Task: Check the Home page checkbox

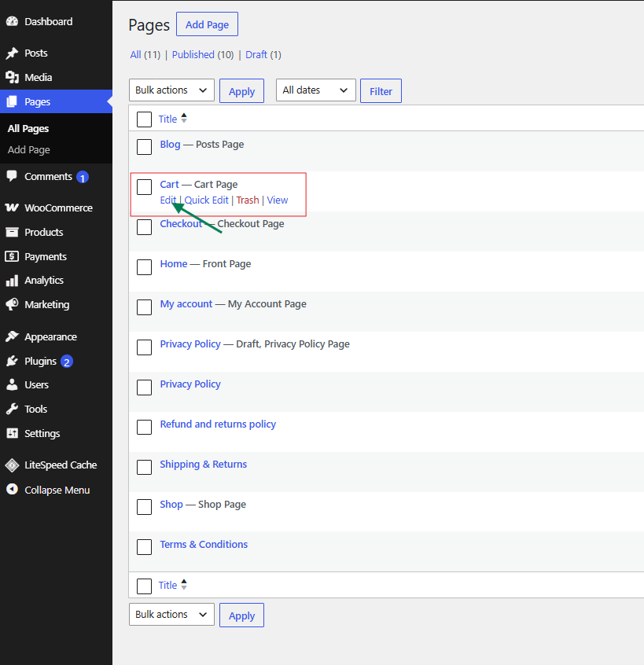Action: pos(144,267)
